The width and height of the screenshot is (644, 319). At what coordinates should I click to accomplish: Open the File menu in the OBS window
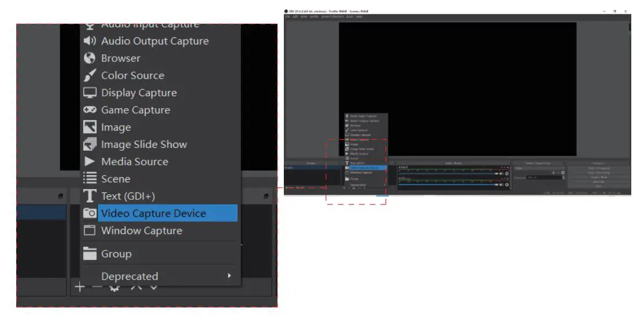click(287, 17)
